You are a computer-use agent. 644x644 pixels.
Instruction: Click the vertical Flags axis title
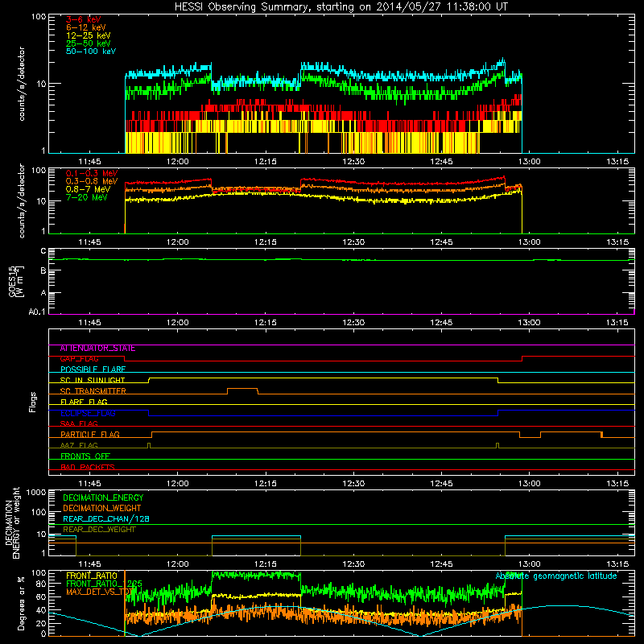pos(33,402)
